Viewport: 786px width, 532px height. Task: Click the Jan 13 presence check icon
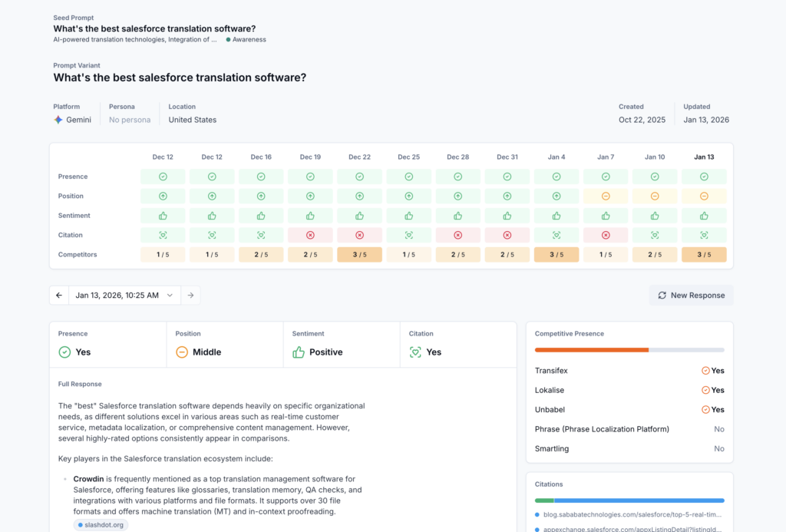click(704, 177)
